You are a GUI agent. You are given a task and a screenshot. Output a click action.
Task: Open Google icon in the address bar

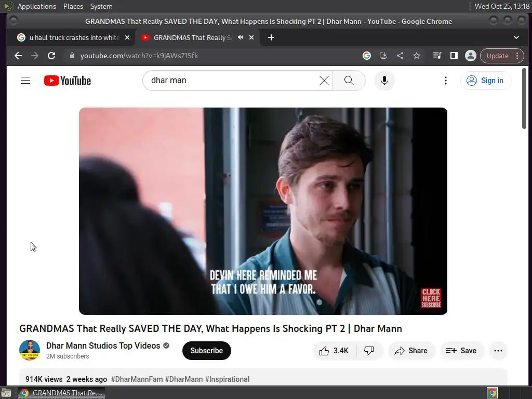coord(366,56)
